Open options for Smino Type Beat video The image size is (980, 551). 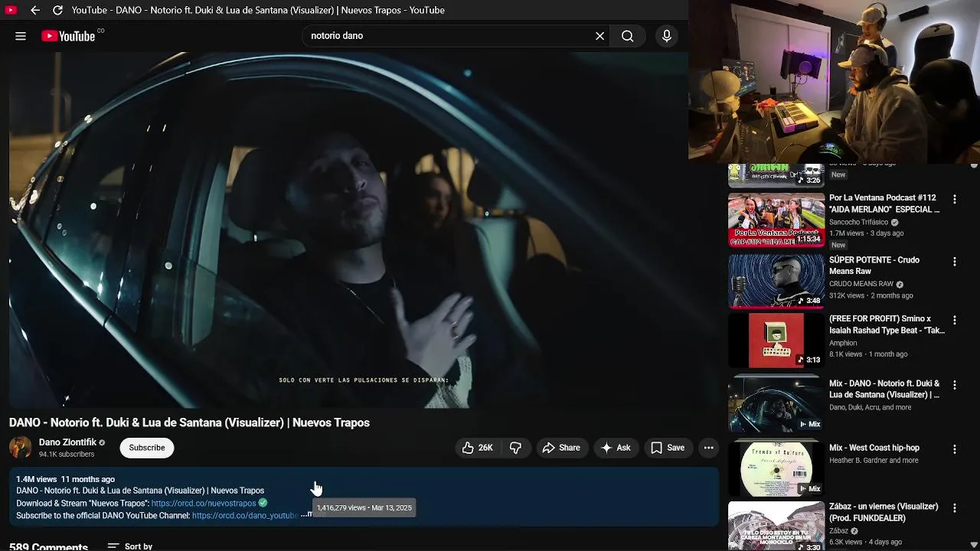click(x=954, y=320)
